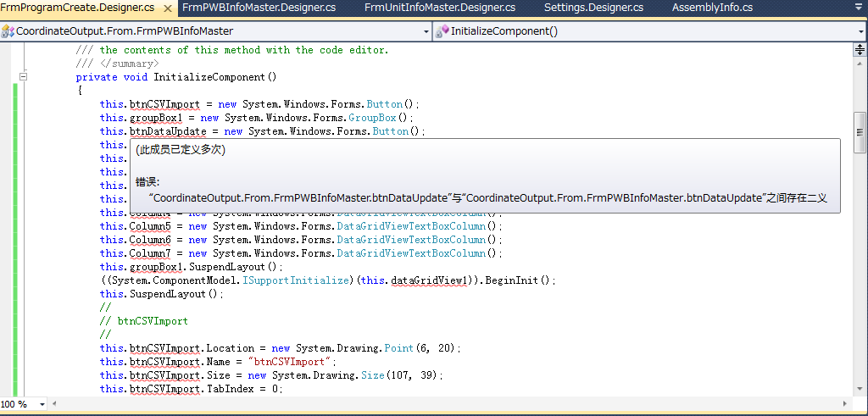Click btnDataUpdate in the code line
868x416 pixels.
(168, 131)
